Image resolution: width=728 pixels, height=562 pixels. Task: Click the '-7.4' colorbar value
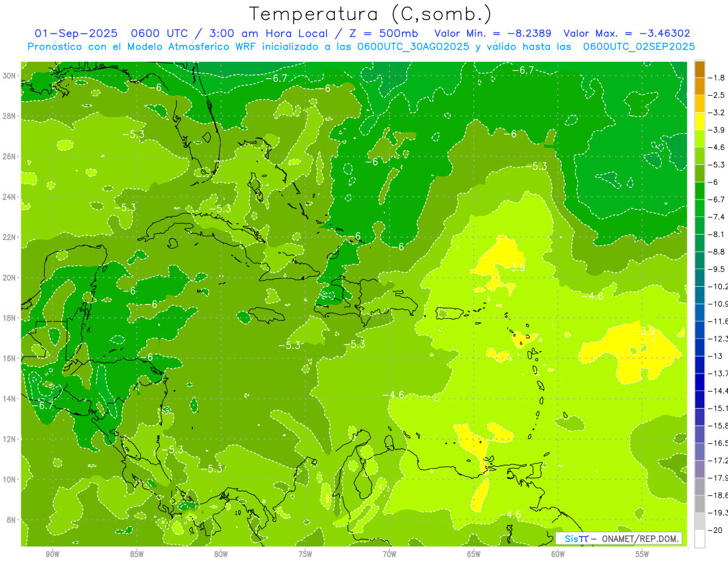click(x=716, y=217)
